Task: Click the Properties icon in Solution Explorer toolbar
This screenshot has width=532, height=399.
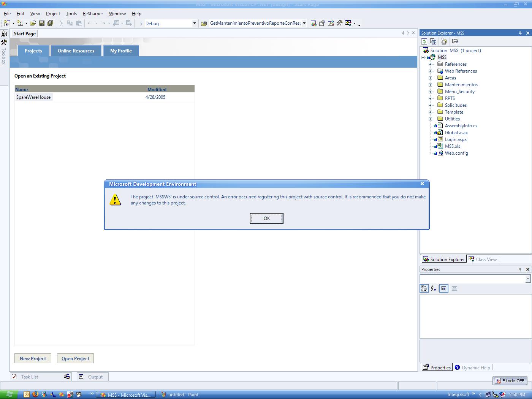Action: click(x=455, y=41)
